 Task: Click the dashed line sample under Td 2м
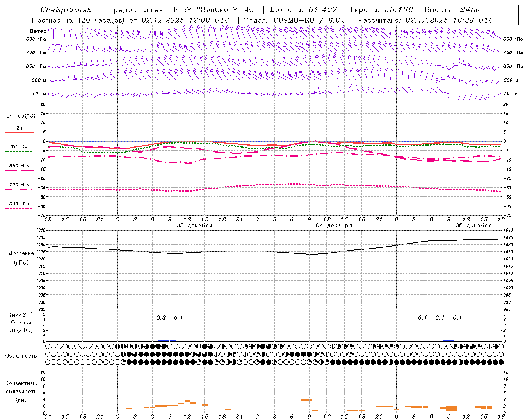click(x=18, y=152)
